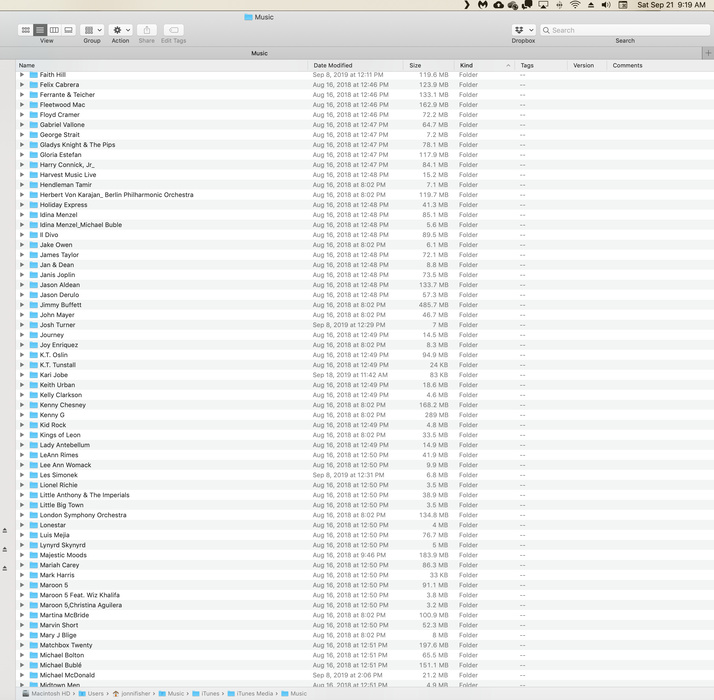Switch to column view in the toolbar

coord(54,30)
